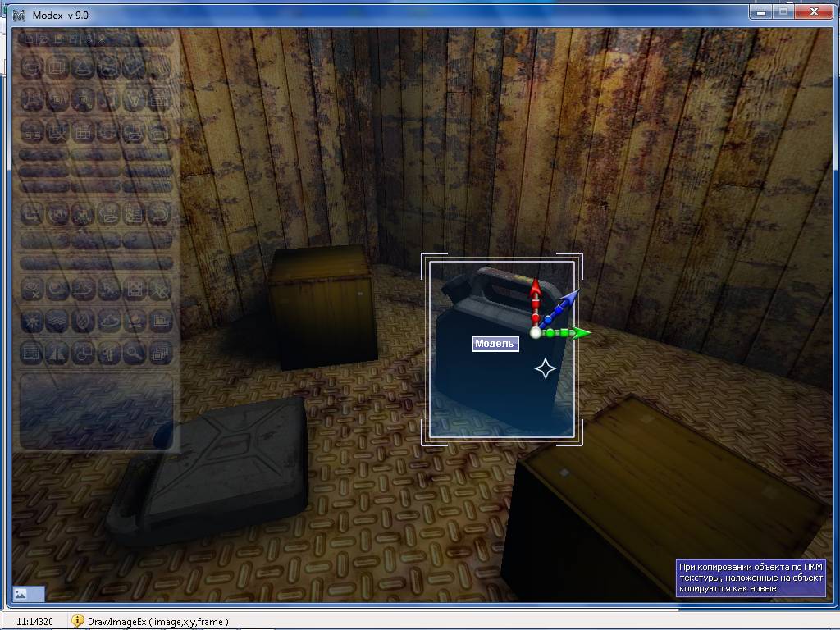Select the water waves tool icon
Viewport: 840px width, 630px height.
point(57,321)
